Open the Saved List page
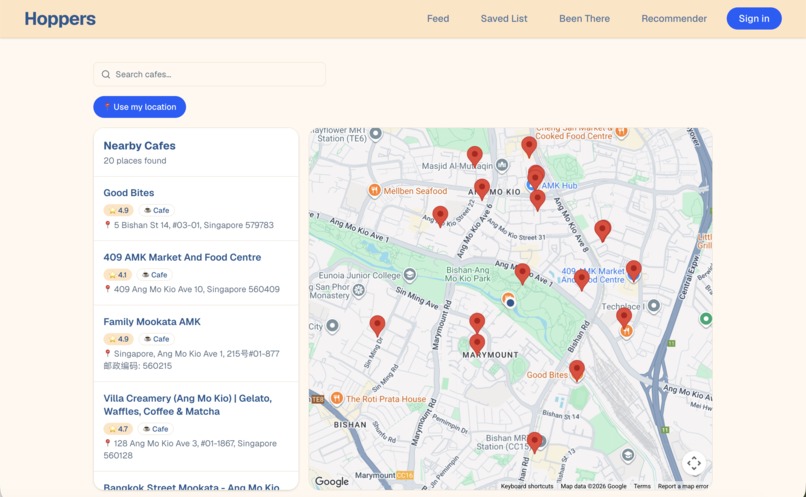 coord(504,19)
